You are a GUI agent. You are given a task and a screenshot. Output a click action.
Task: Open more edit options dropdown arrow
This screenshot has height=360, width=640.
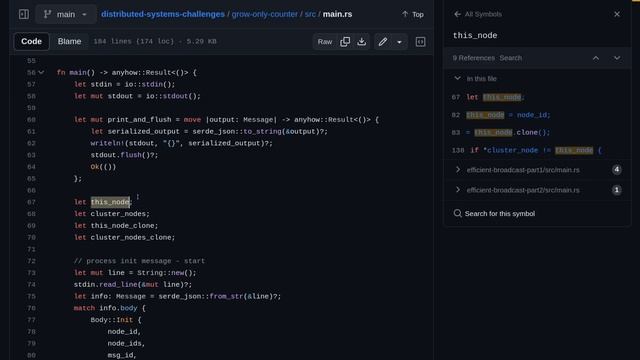point(399,42)
